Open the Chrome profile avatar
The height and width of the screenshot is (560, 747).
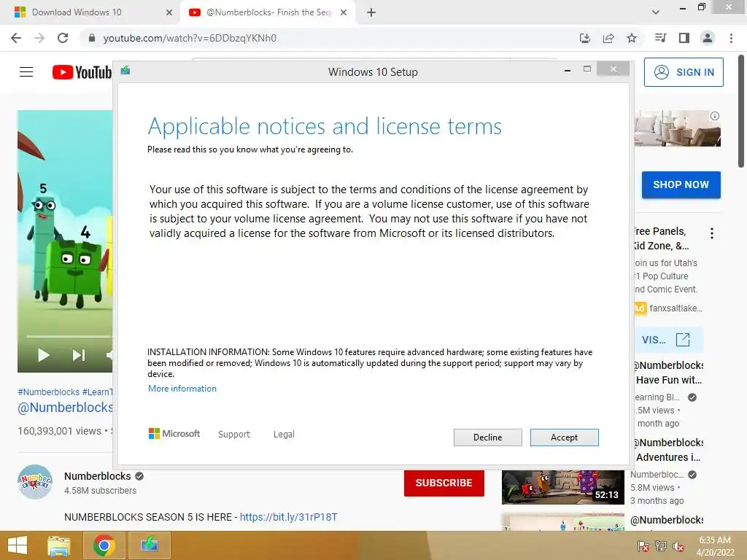pyautogui.click(x=708, y=38)
